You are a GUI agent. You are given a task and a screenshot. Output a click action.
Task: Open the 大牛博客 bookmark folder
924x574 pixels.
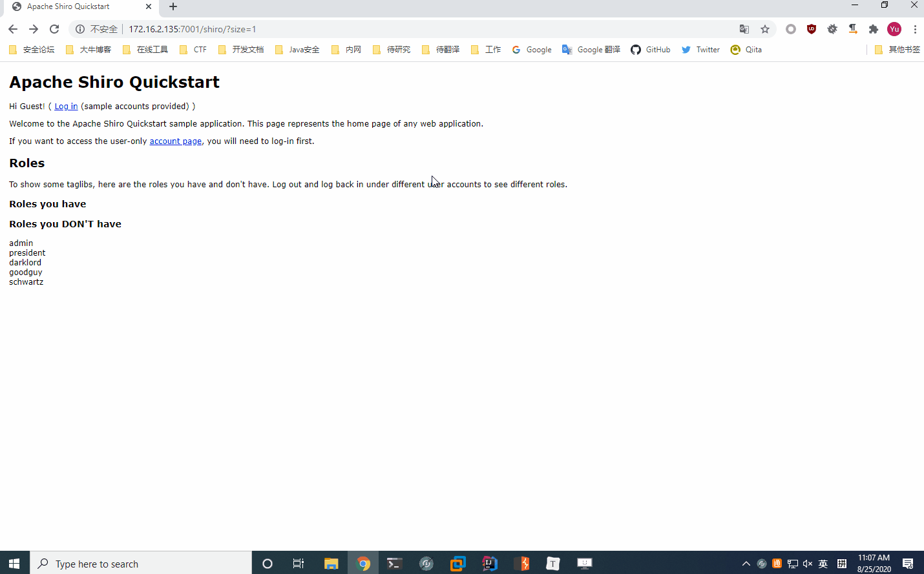pyautogui.click(x=89, y=50)
